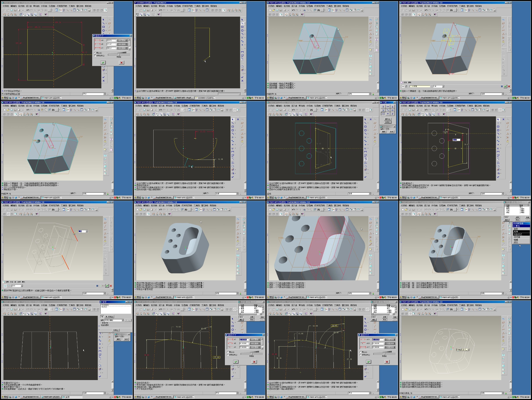Click 关闭(C) button in 02:25 参照 dialog
532x400 pixels.
(x=116, y=330)
